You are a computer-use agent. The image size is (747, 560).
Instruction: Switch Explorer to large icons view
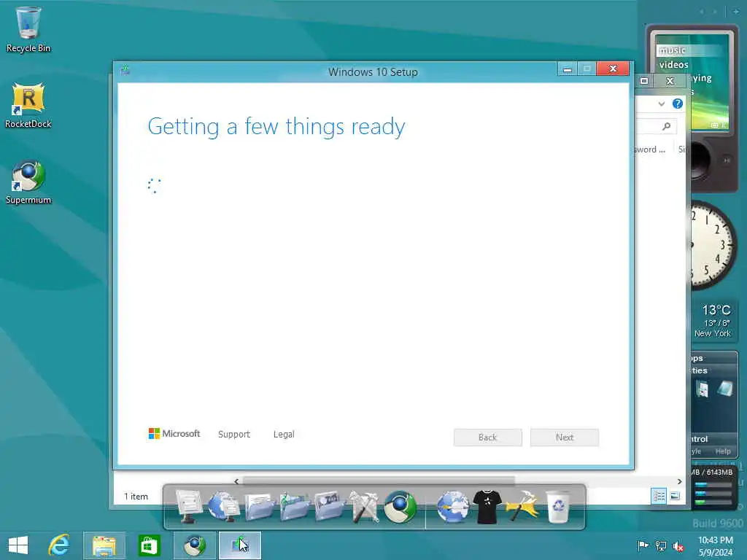675,496
